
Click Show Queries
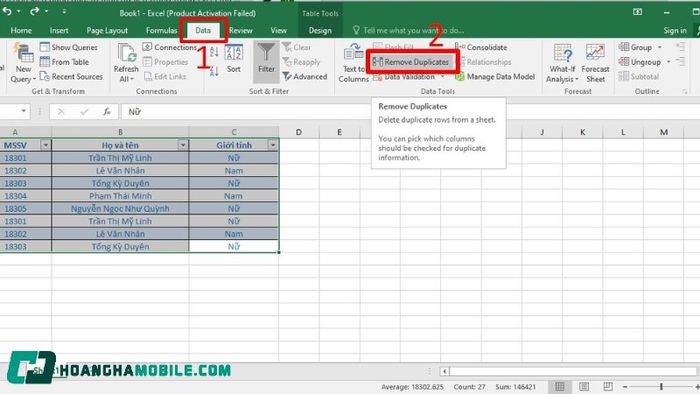pos(69,47)
